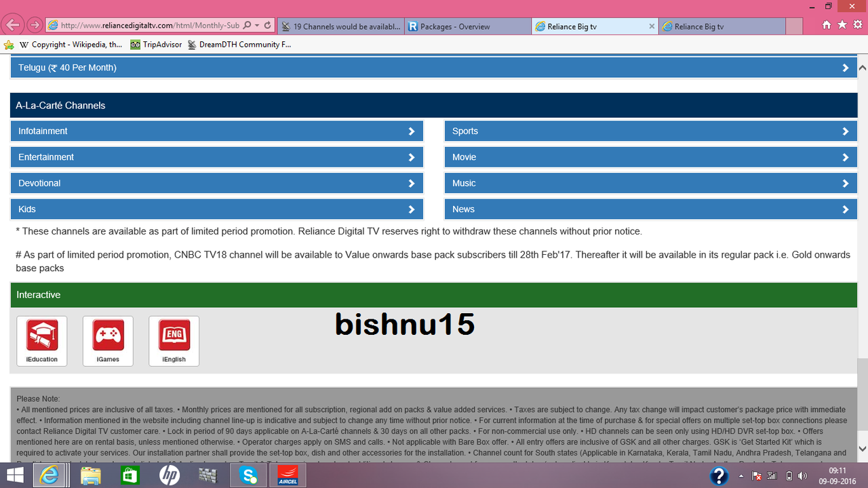Screen dimensions: 868x488
Task: Switch to the Reliance Big tv tab lacking a close button
Action: [x=722, y=26]
